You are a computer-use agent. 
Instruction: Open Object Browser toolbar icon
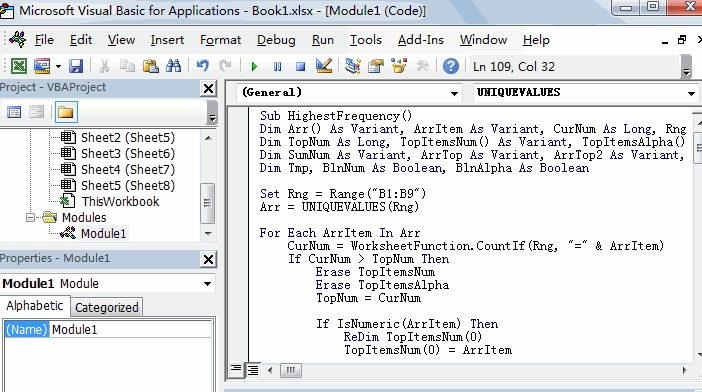[x=399, y=66]
